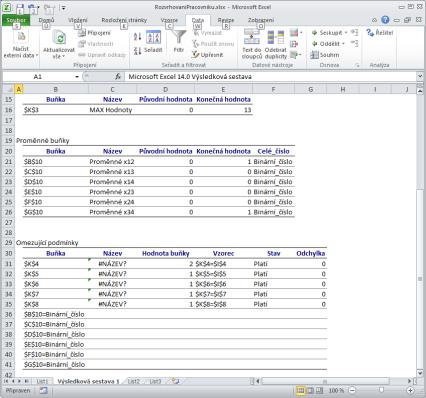Open the Upřesnit advanced filter
The height and width of the screenshot is (398, 426).
coord(208,55)
